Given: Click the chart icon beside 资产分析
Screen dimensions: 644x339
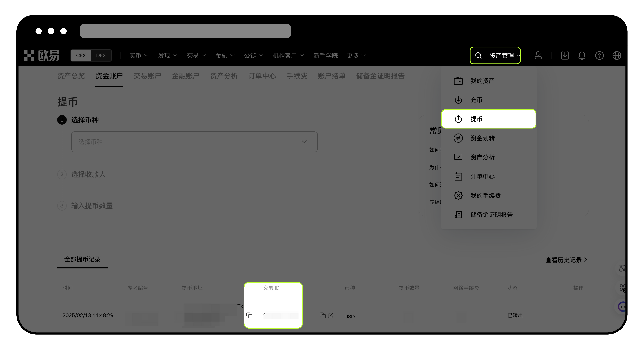Looking at the screenshot, I should pyautogui.click(x=458, y=157).
